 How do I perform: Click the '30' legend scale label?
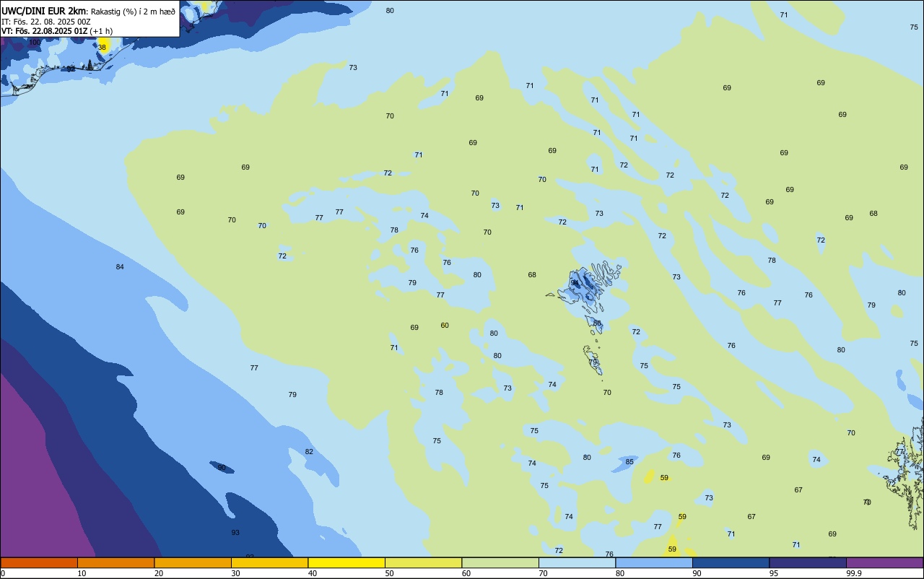pos(235,573)
